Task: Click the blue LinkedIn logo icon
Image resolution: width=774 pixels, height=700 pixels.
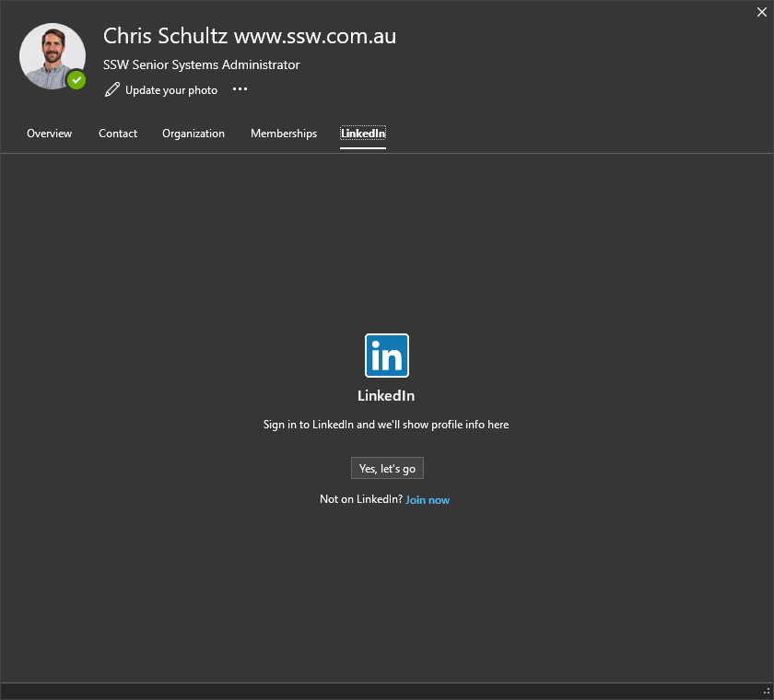Action: 387,356
